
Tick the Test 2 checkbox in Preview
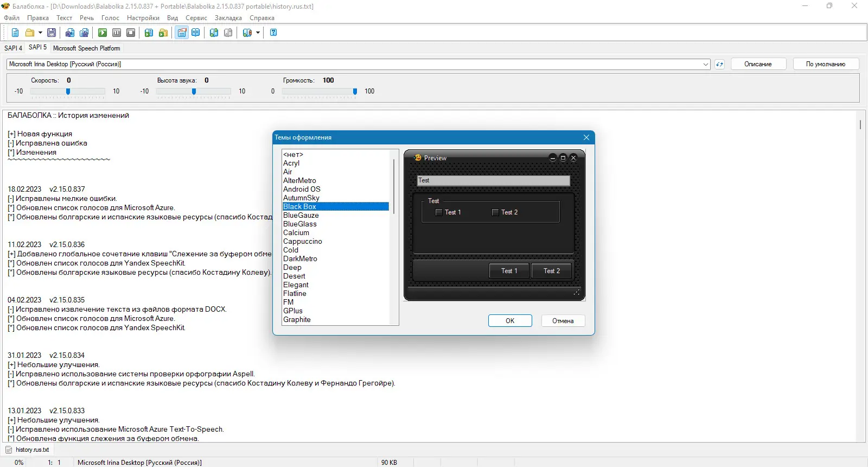[495, 212]
